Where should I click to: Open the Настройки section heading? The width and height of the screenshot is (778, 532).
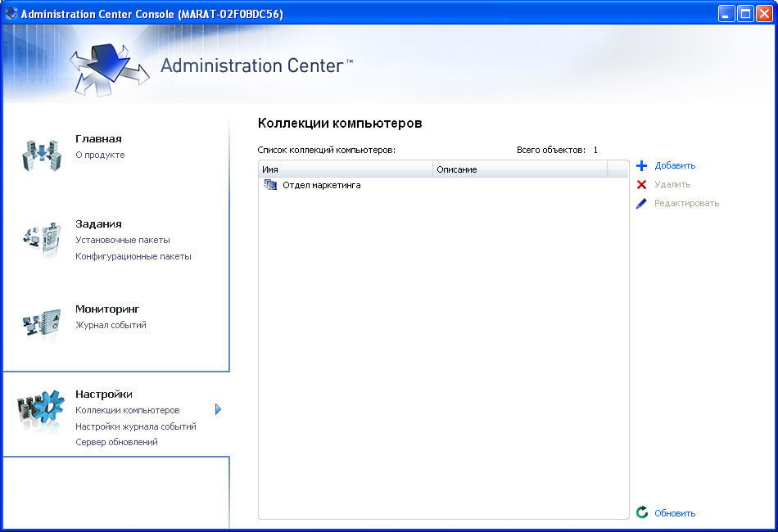coord(104,394)
